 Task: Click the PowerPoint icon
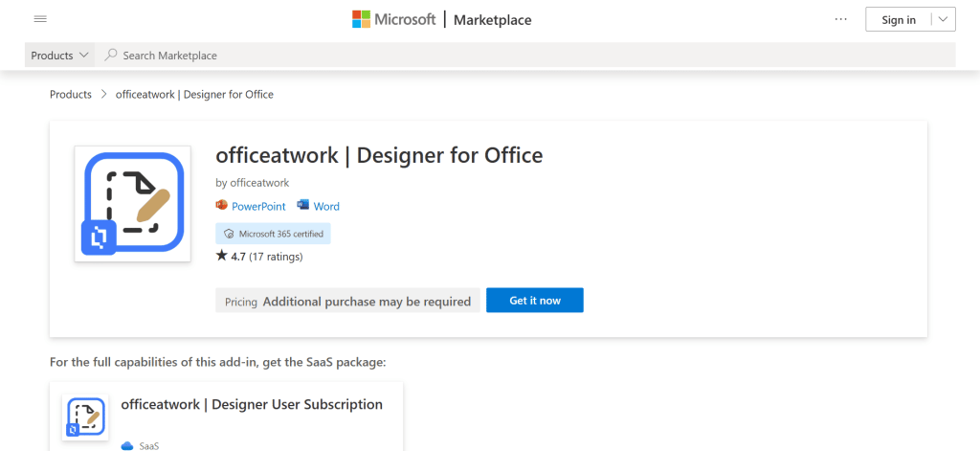tap(222, 206)
